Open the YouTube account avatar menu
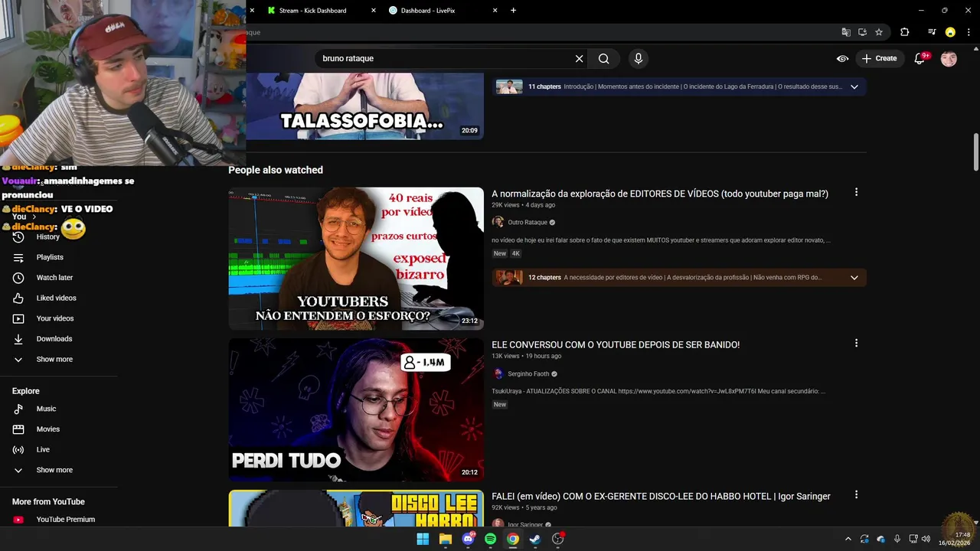Screen dimensions: 980x551 point(949,58)
